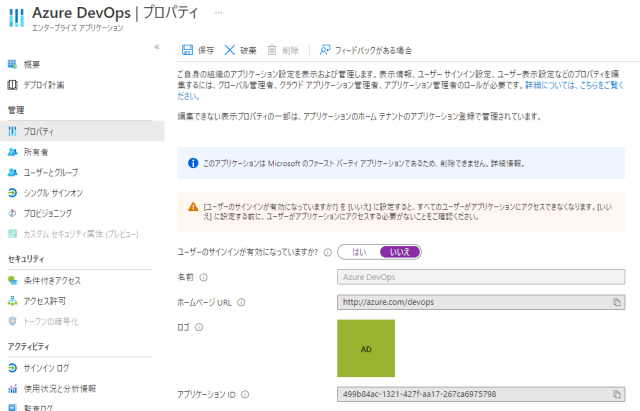This screenshot has height=411, width=640.
Task: Click the 破棄 (Discard) button label
Action: 248,51
